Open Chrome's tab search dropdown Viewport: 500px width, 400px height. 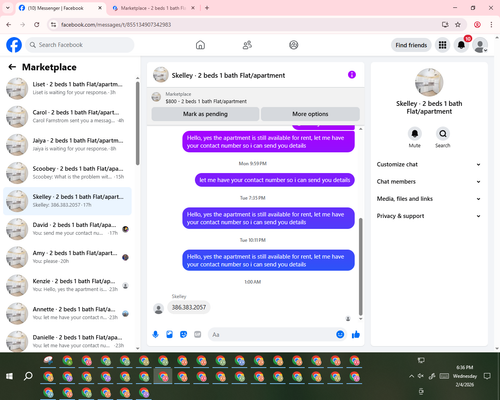tap(8, 8)
